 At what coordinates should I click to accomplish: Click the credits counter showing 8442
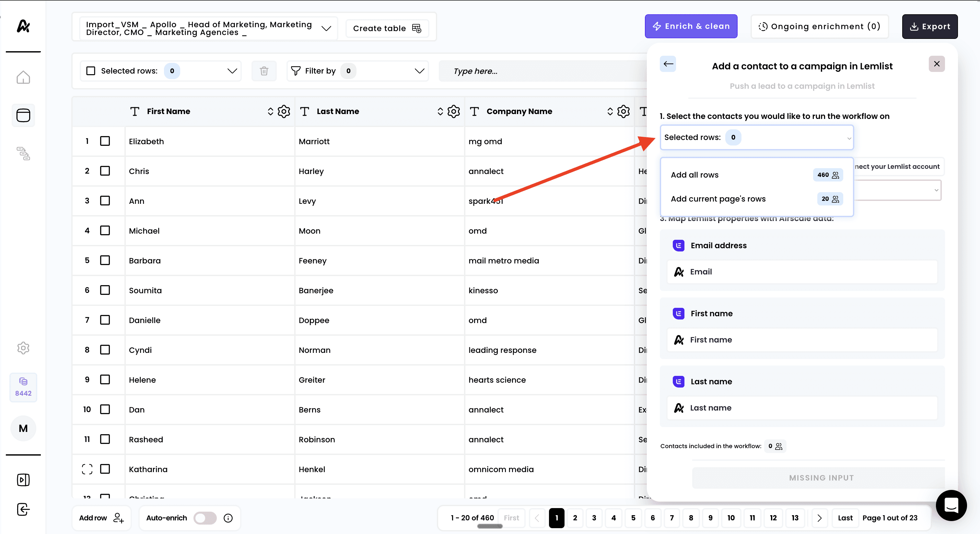coord(23,387)
